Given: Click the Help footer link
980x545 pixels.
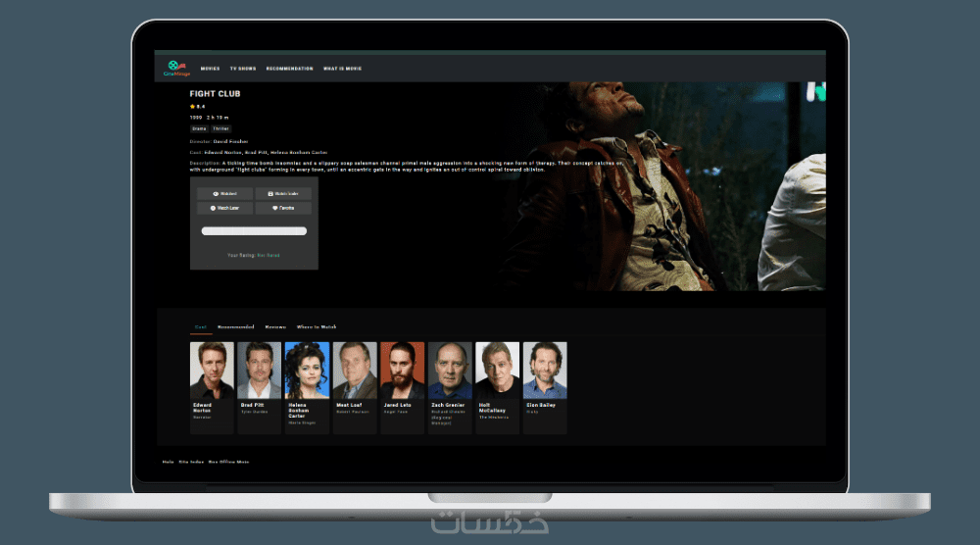Looking at the screenshot, I should point(169,462).
